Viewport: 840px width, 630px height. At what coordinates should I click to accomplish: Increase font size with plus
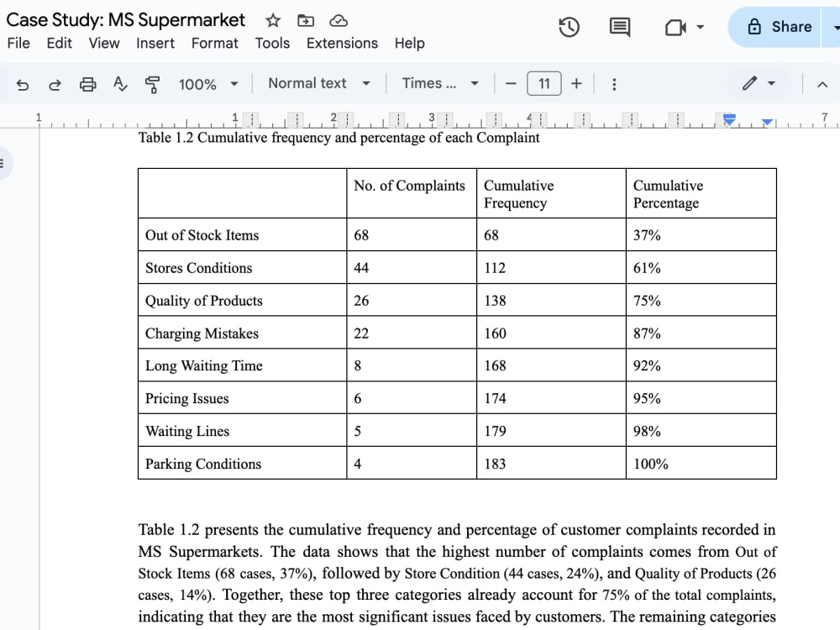point(576,83)
